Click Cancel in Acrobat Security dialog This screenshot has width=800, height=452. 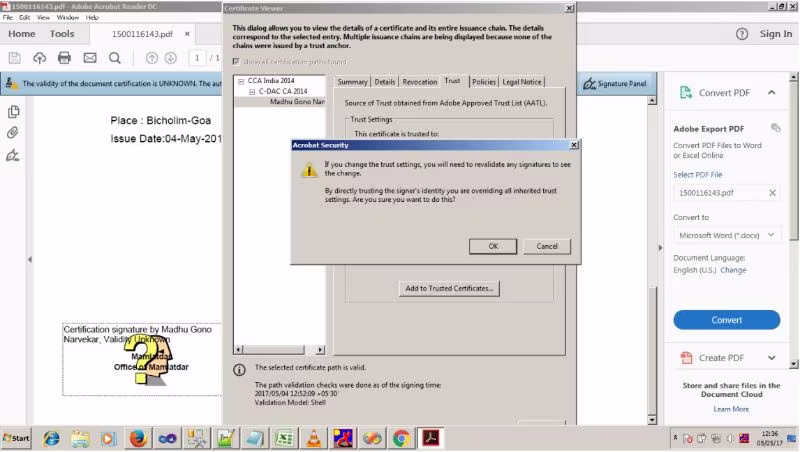(x=547, y=246)
